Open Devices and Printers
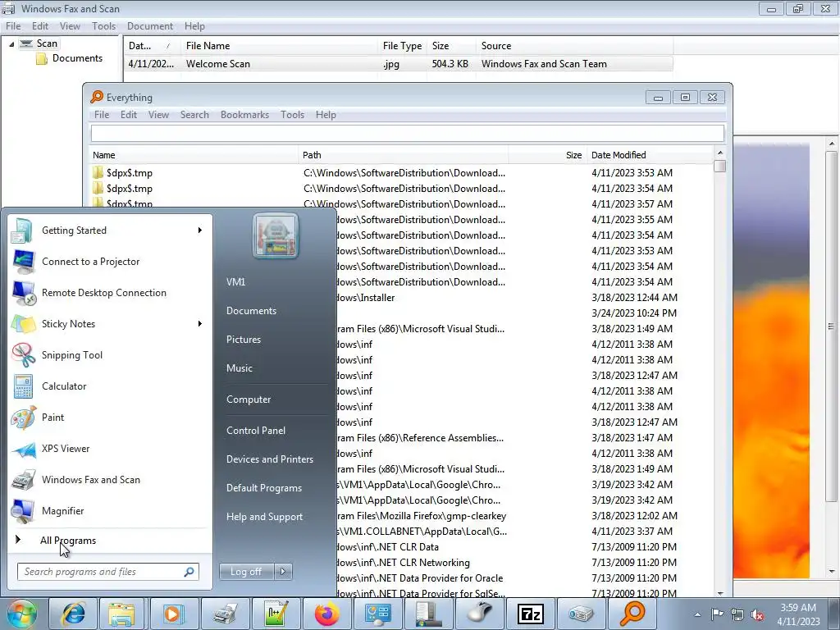 (270, 459)
